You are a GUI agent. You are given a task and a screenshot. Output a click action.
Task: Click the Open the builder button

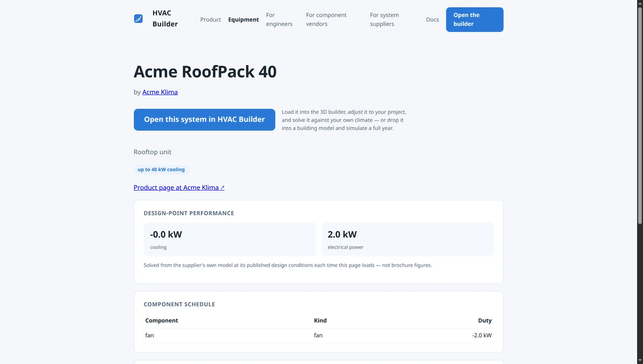[x=474, y=20]
